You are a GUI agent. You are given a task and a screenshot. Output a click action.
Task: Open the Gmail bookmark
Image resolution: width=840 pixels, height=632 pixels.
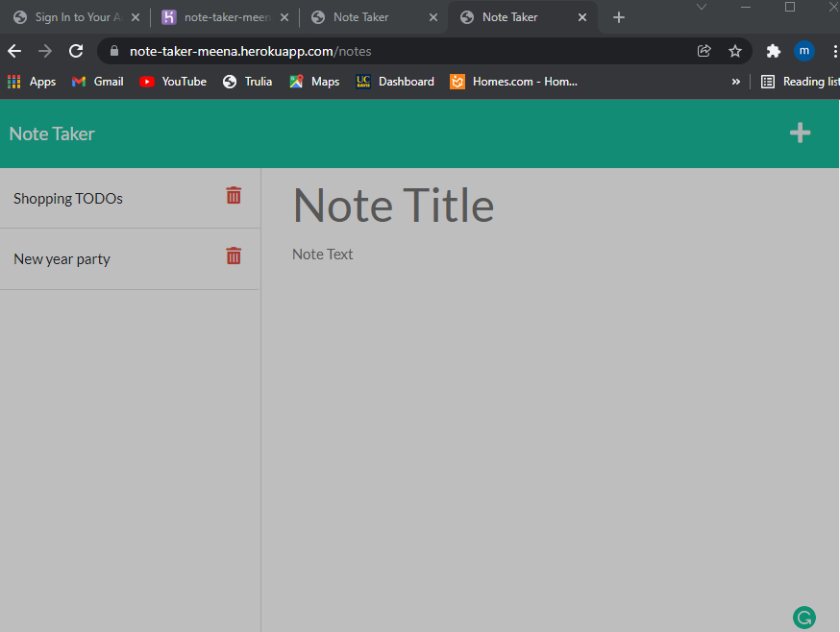tap(97, 82)
